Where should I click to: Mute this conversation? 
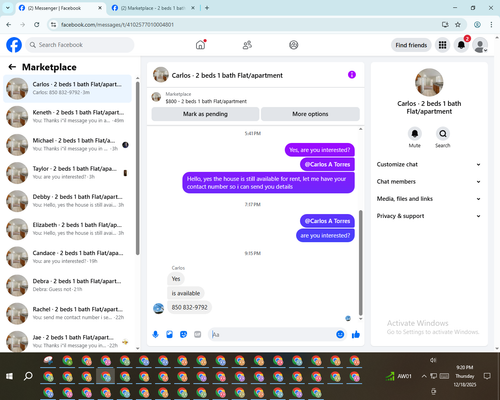415,134
